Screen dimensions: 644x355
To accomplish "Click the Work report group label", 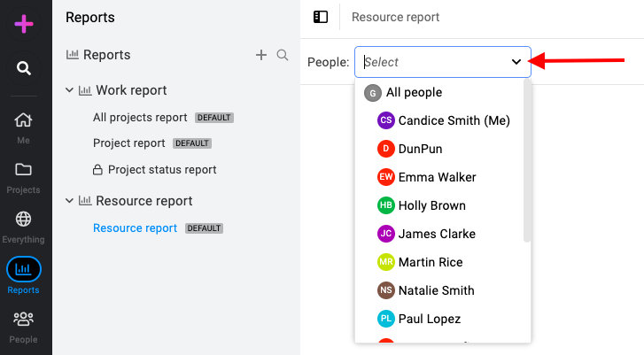I will (x=131, y=90).
